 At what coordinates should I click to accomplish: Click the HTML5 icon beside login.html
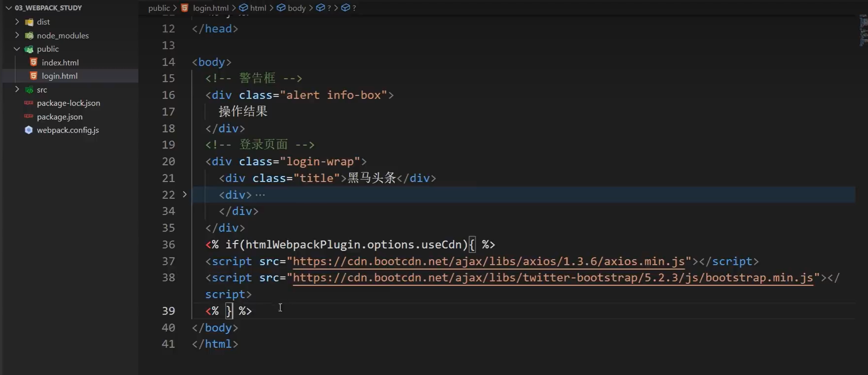tap(33, 76)
